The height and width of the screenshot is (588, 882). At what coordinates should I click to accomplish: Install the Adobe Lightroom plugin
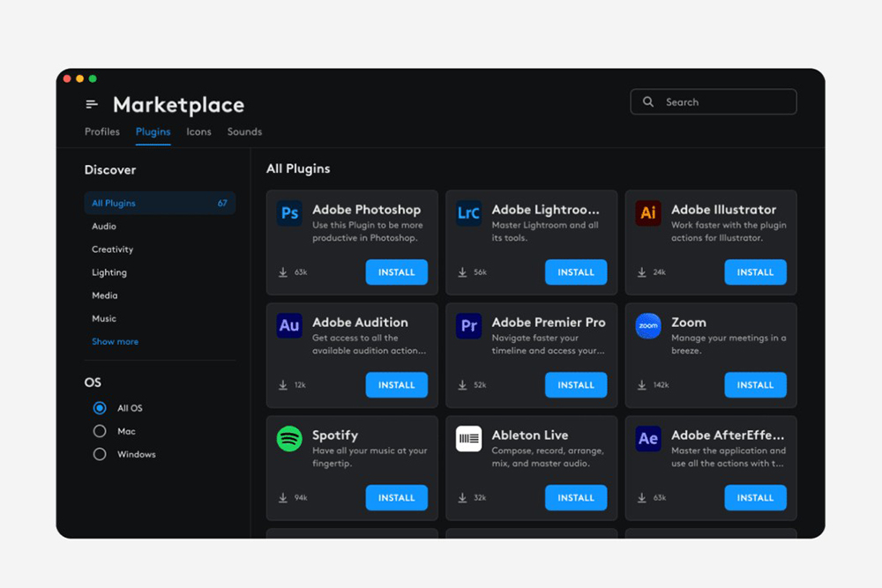pos(576,272)
